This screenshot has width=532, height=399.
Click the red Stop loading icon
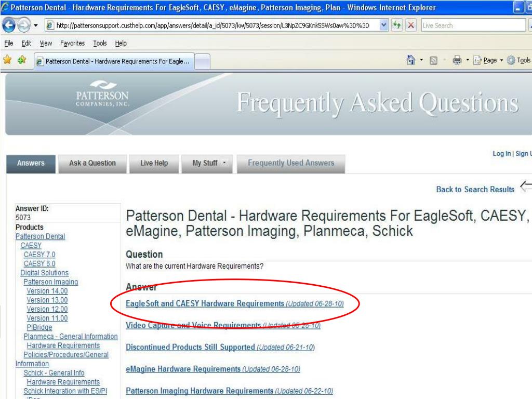pos(411,25)
